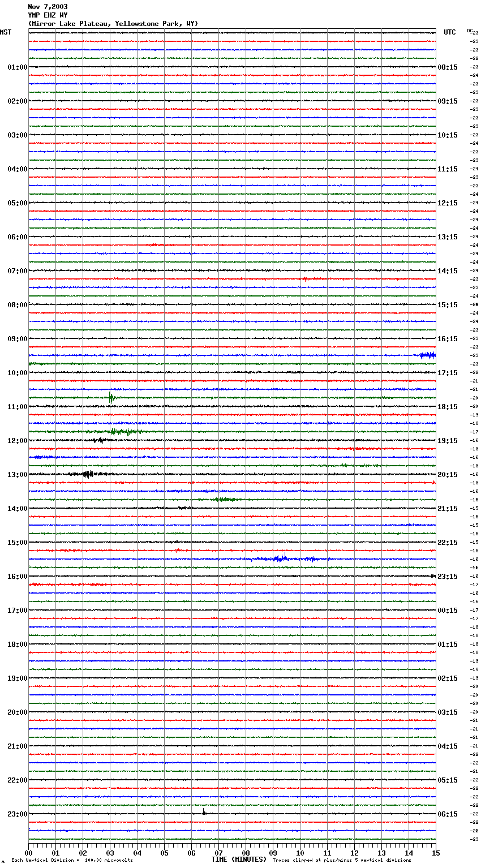This screenshot has width=481, height=868.
Task: Click the UTC time label "21:15"
Action: click(448, 509)
